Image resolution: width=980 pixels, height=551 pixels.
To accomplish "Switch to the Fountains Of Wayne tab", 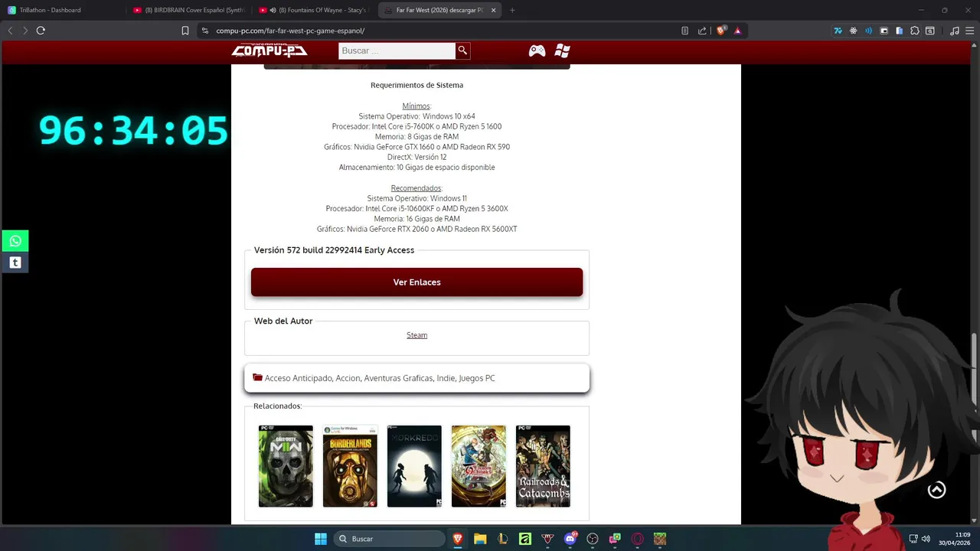I will point(314,10).
